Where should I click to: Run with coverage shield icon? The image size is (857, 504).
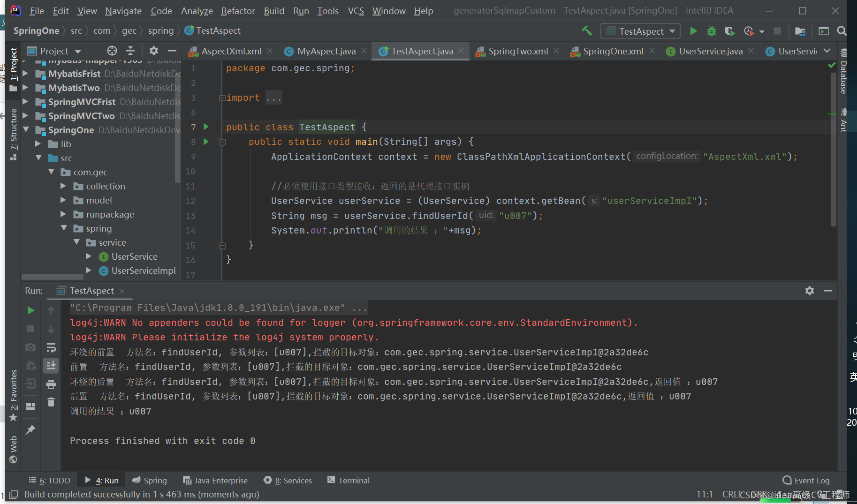pos(729,31)
